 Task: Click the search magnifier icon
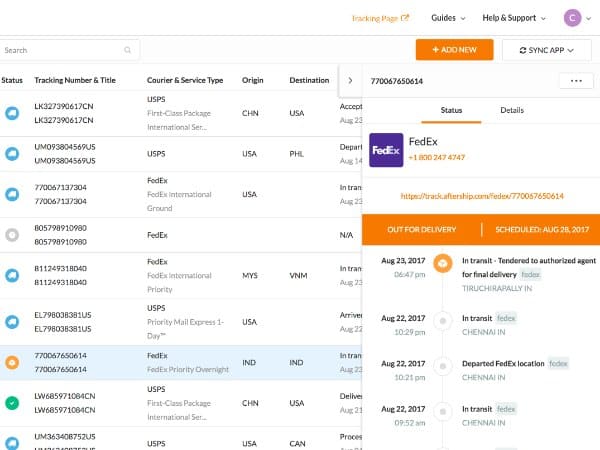click(127, 50)
